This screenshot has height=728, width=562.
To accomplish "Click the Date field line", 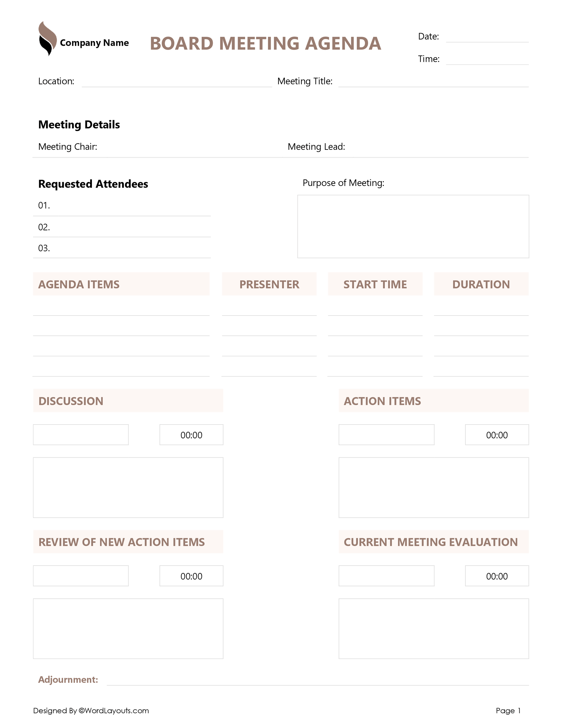I will pos(487,37).
